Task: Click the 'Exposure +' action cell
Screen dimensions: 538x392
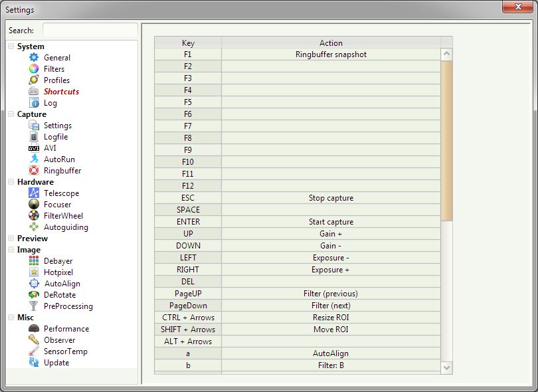Action: coord(331,270)
